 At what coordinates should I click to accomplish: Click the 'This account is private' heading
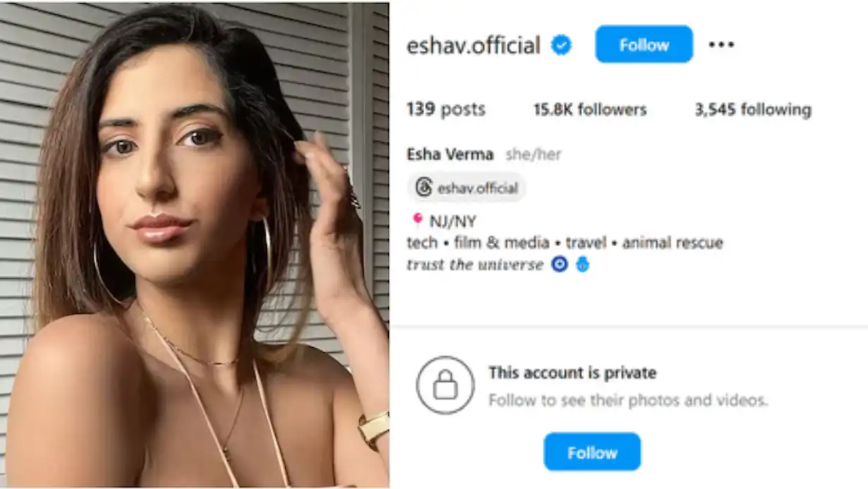click(572, 373)
